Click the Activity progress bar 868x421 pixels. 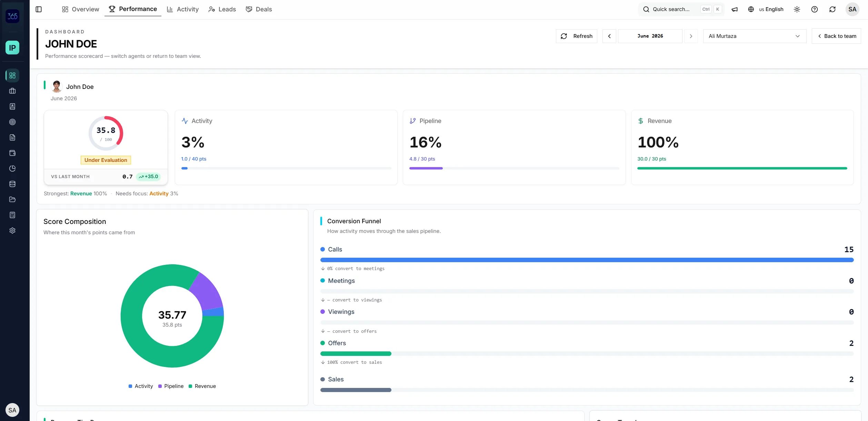pos(286,168)
